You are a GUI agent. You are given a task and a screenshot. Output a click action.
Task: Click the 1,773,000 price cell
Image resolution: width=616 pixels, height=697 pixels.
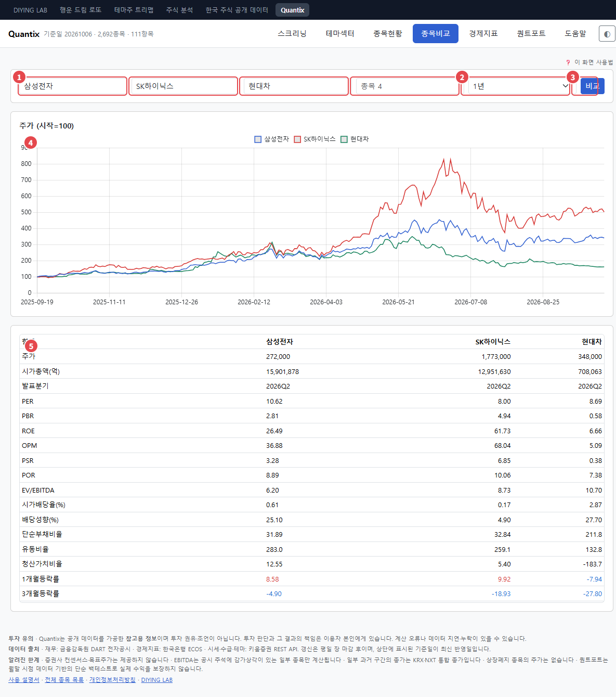click(x=496, y=357)
